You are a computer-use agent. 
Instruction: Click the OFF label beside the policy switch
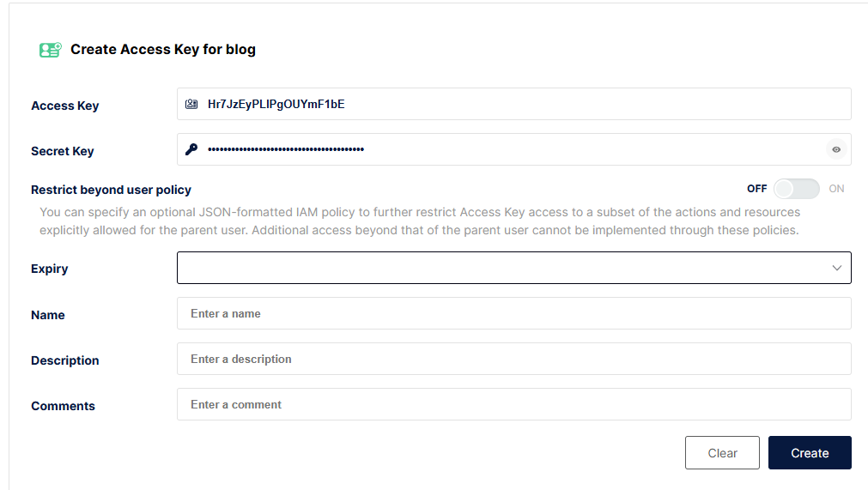(x=756, y=189)
